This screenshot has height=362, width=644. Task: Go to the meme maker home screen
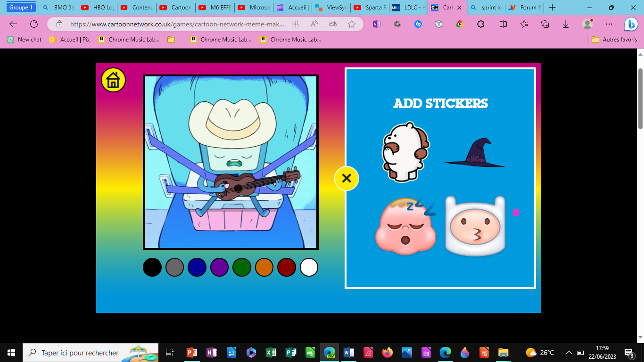pos(113,80)
